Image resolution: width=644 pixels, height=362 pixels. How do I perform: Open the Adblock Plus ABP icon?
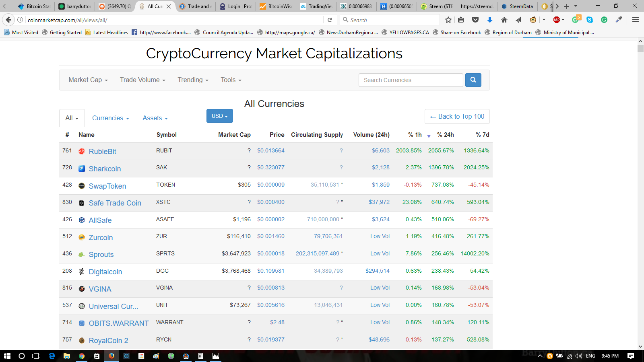557,20
